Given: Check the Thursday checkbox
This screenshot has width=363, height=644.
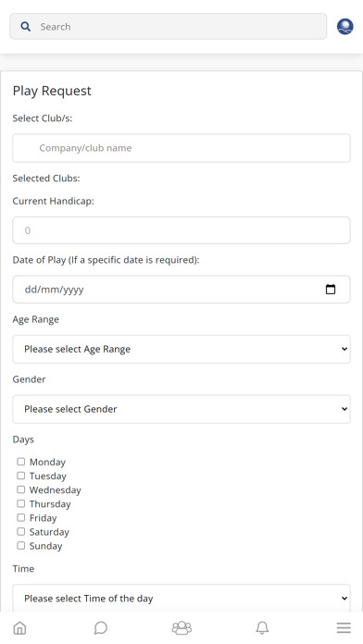Looking at the screenshot, I should 21,503.
